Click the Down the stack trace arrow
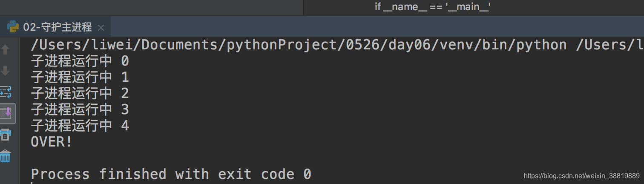Screen dimensions: 644x184 pyautogui.click(x=5, y=71)
